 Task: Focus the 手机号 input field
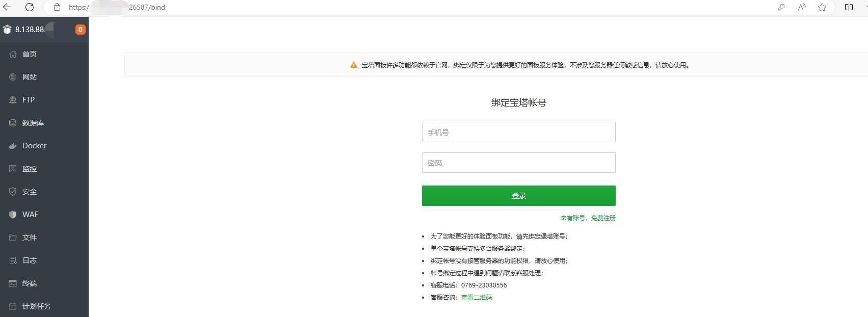tap(519, 132)
